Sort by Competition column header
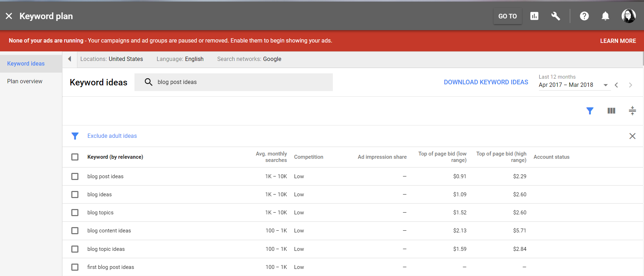This screenshot has height=276, width=644. 309,157
